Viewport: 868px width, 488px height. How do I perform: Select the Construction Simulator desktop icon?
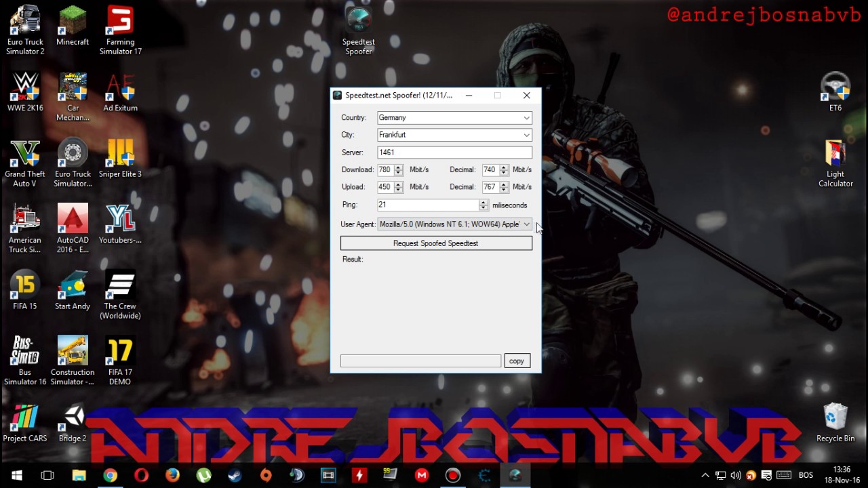pyautogui.click(x=73, y=361)
